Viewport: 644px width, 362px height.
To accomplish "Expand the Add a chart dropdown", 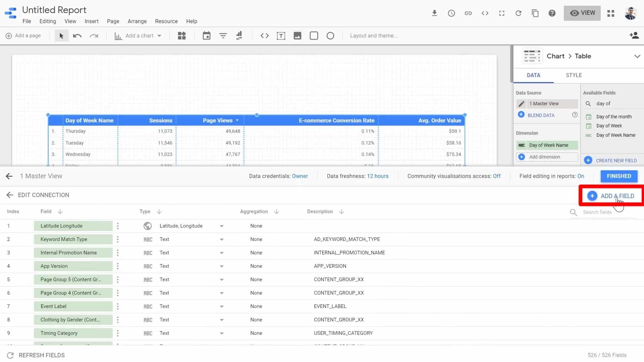I will click(x=160, y=36).
